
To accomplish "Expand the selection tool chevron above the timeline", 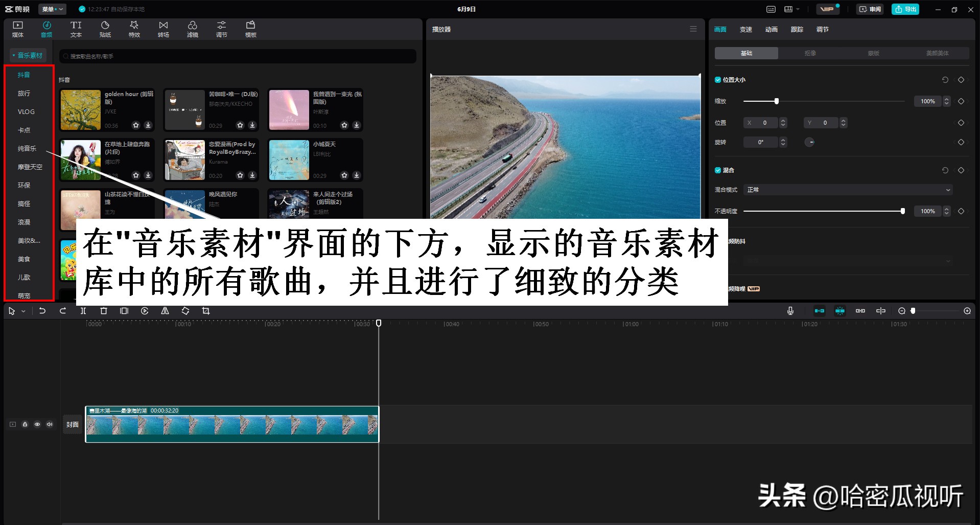I will (x=23, y=311).
